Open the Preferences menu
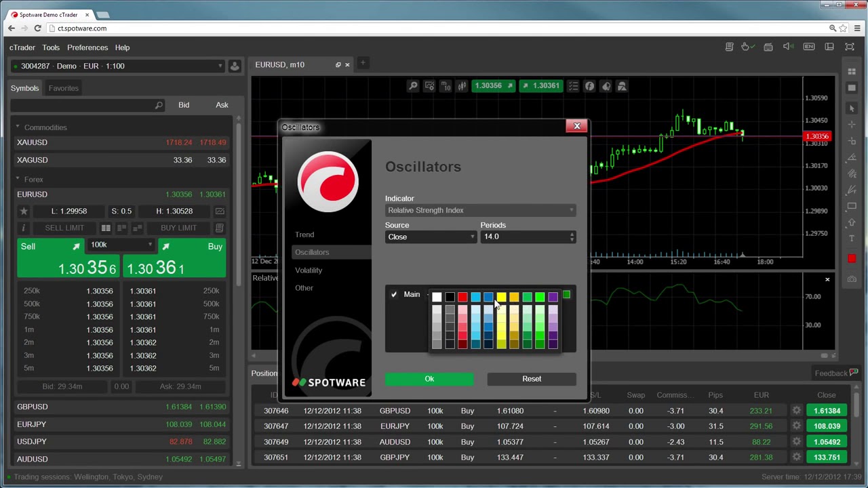Viewport: 868px width, 488px height. click(x=87, y=47)
